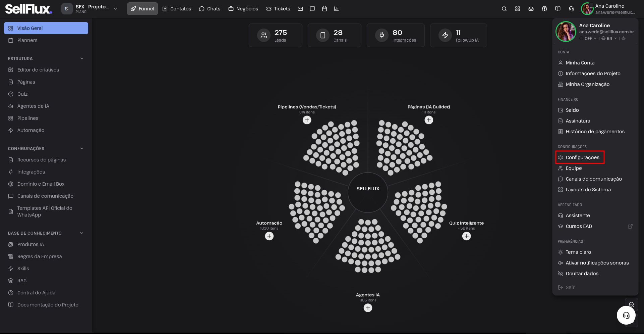The height and width of the screenshot is (334, 644).
Task: Open the search icon in the top bar
Action: pos(504,9)
